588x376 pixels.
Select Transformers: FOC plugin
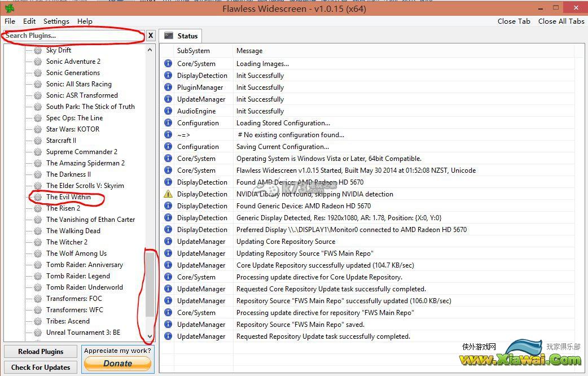pos(74,298)
